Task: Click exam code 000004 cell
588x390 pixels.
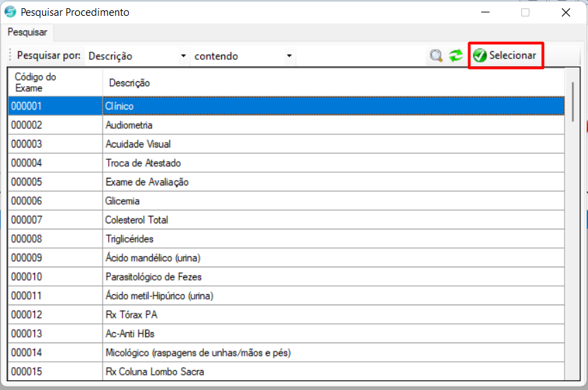Action: (55, 163)
